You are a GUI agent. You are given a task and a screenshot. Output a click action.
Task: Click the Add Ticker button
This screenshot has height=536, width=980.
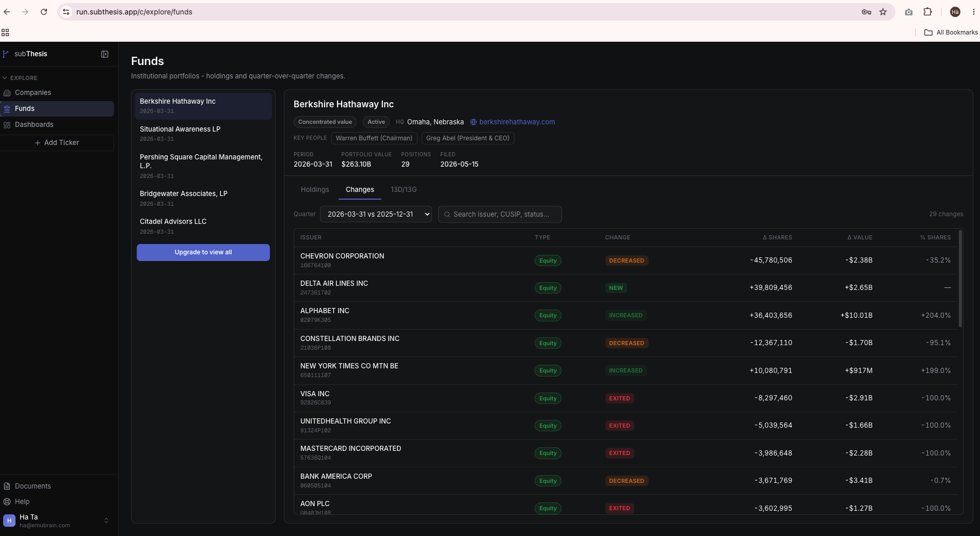click(57, 143)
